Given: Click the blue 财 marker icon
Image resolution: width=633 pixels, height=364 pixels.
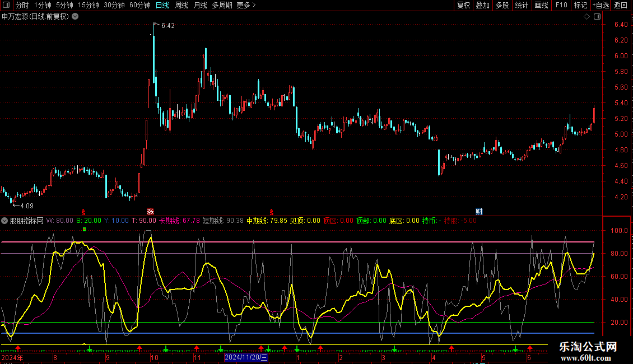Looking at the screenshot, I should (x=479, y=211).
